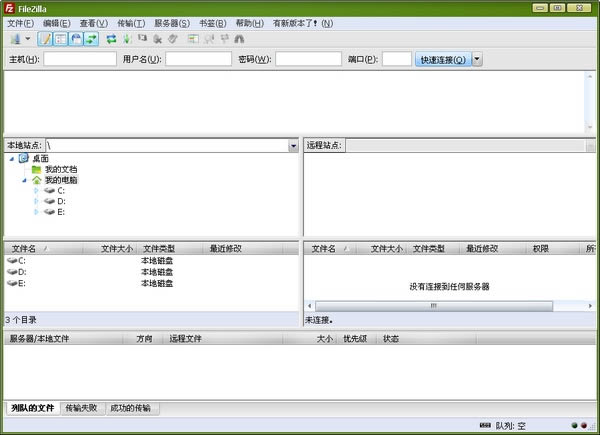Switch to the 列队的文件 tab
Image resolution: width=600 pixels, height=435 pixels.
coord(33,408)
